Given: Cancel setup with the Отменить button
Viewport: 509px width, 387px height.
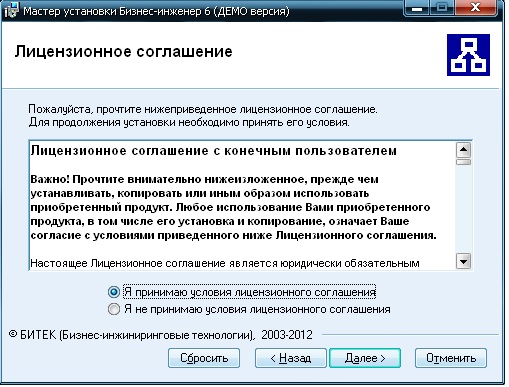Looking at the screenshot, I should (451, 358).
